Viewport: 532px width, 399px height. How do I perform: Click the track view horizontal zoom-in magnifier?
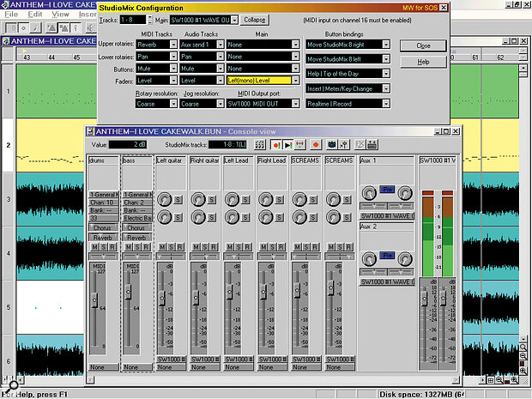[x=515, y=380]
